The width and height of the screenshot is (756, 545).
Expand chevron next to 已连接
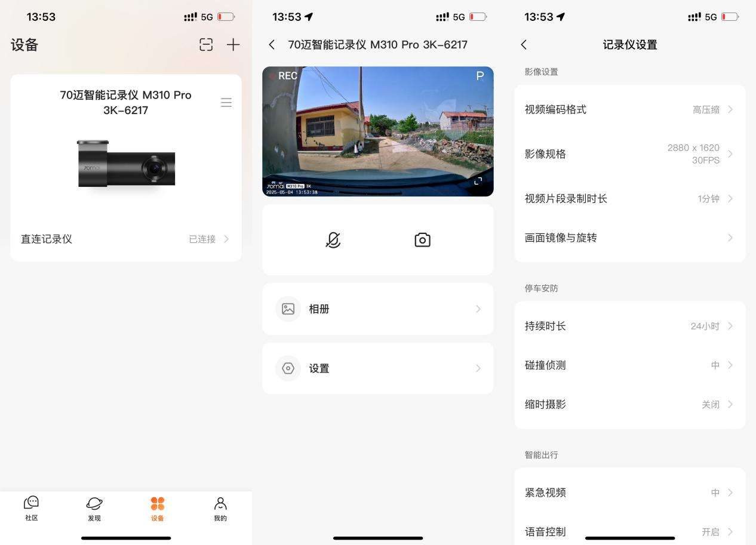pyautogui.click(x=226, y=239)
